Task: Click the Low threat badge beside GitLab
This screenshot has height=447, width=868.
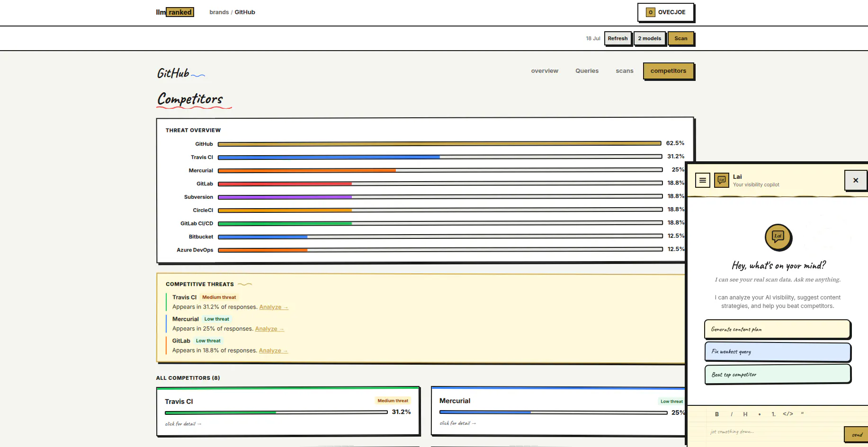Action: click(208, 341)
